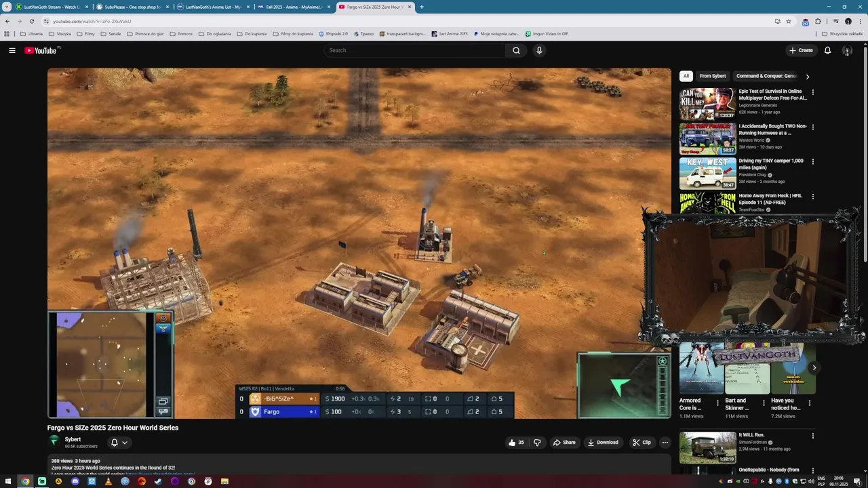Like the video with thumbs up

point(515,443)
